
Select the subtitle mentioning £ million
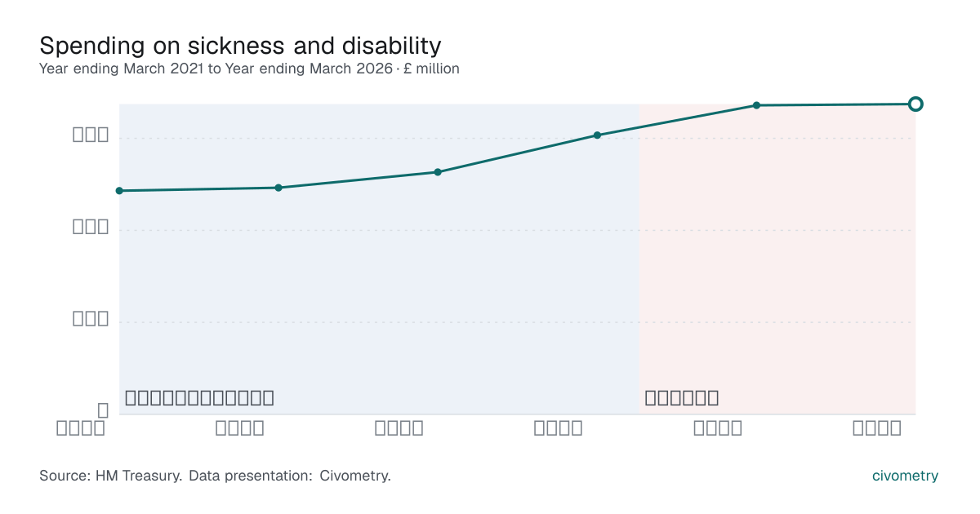[249, 69]
